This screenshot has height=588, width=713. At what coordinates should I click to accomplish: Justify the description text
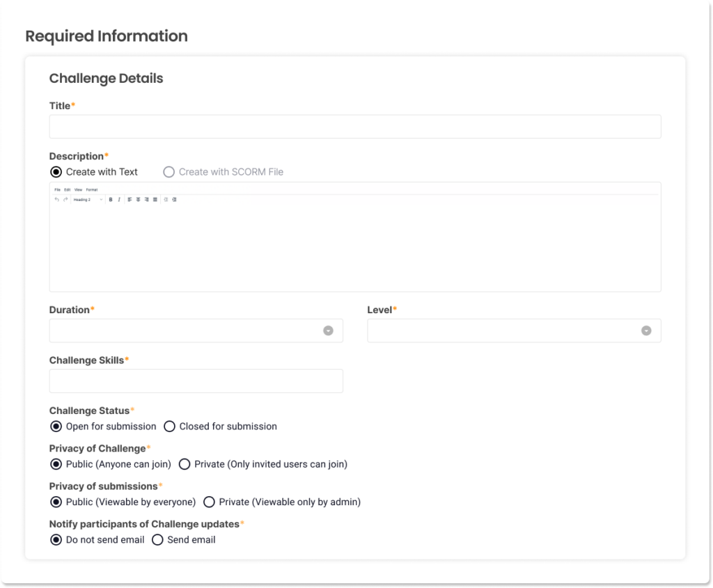(155, 200)
